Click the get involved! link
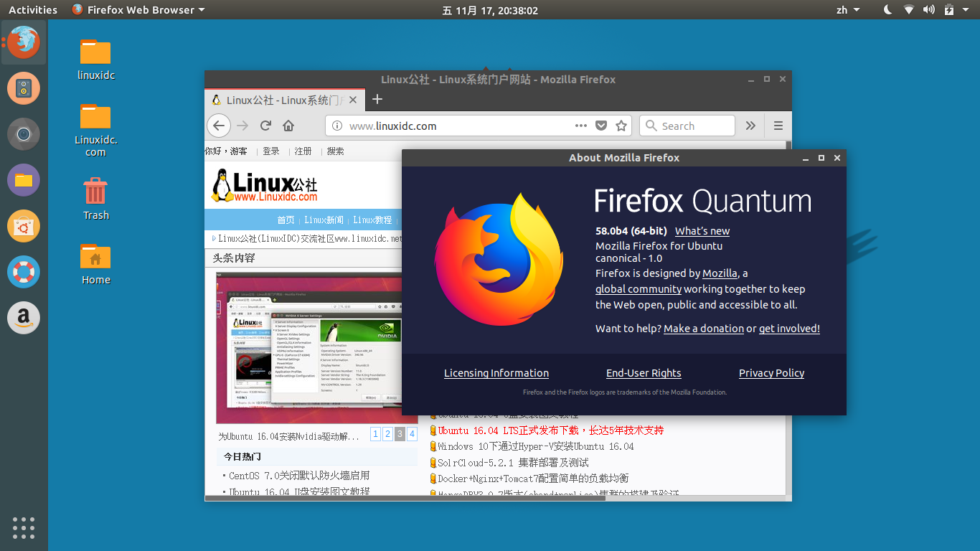980x551 pixels. click(789, 329)
